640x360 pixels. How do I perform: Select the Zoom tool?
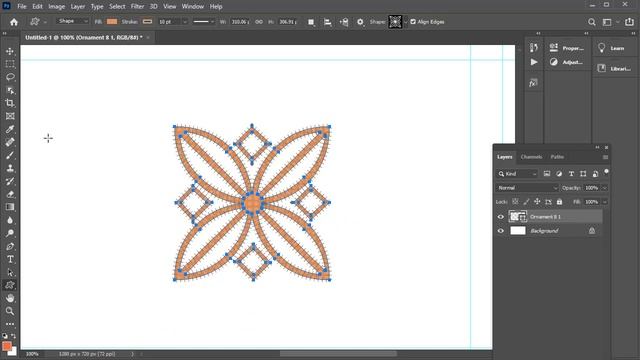[10, 311]
